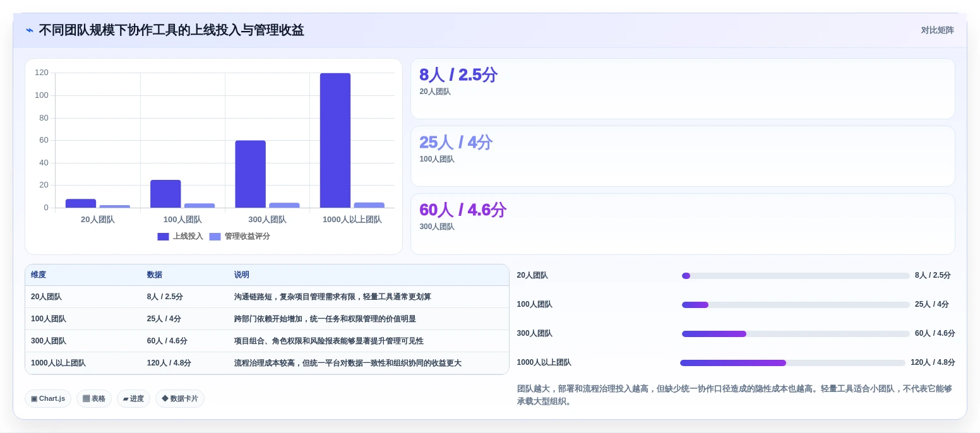Viewport: 980px width, 433px height.
Task: Click the 上线投入 bar for 1000人以上团队
Action: click(335, 140)
